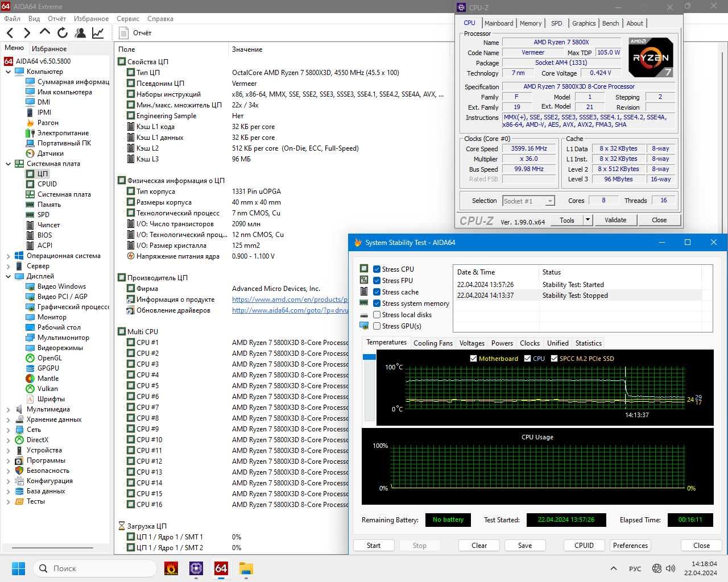Expand the Операционная система tree node
The width and height of the screenshot is (728, 582).
tap(8, 256)
